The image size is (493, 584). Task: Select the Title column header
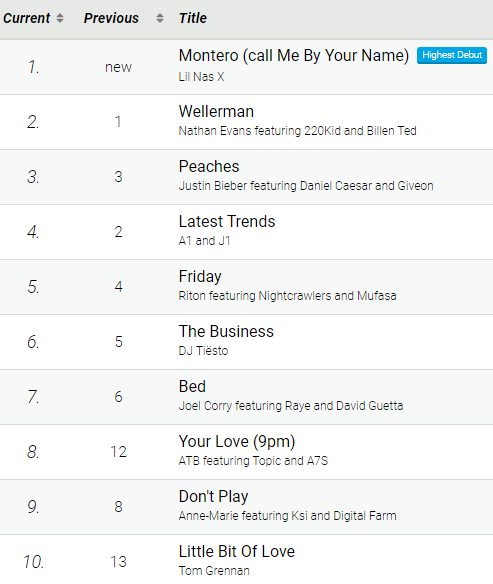[x=193, y=18]
